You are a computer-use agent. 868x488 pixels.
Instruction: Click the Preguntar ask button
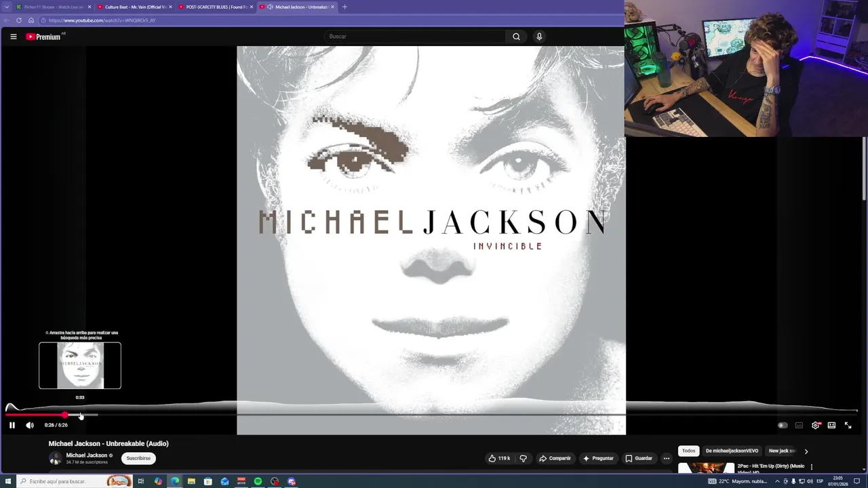click(x=598, y=458)
